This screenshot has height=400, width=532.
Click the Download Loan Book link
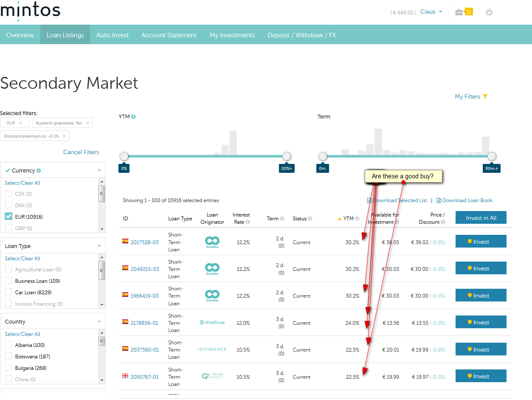point(467,200)
